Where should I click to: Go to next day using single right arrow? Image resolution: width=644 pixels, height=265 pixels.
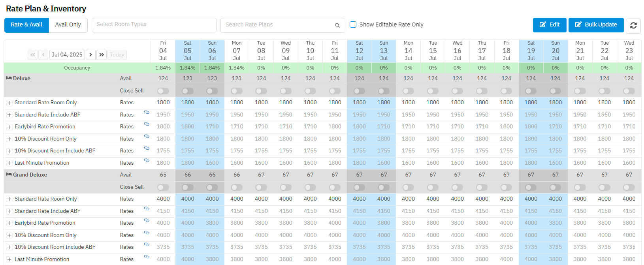coord(90,55)
